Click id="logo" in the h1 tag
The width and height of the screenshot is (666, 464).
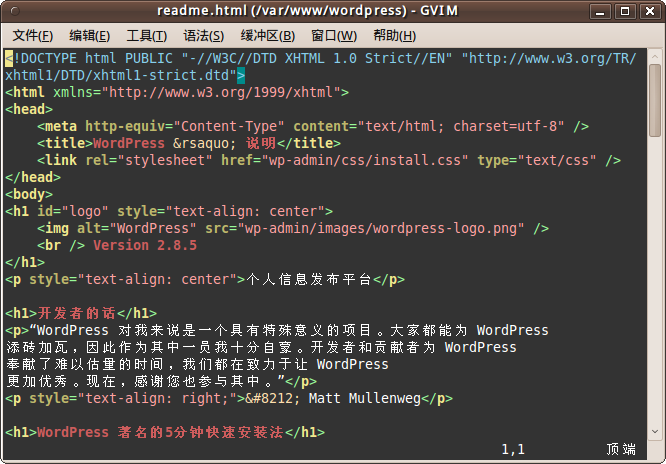[x=73, y=211]
